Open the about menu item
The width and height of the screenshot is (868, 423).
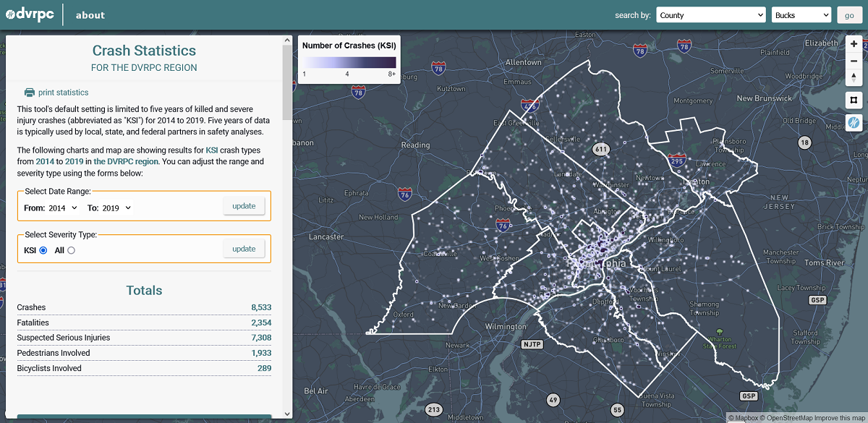click(x=90, y=15)
